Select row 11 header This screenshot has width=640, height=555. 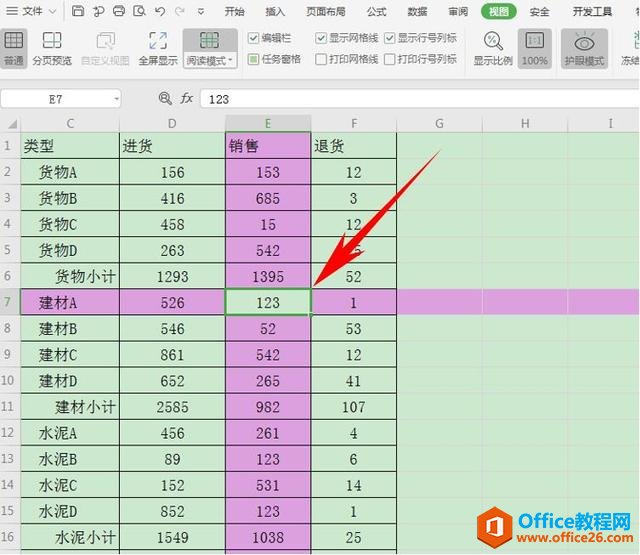click(x=8, y=406)
